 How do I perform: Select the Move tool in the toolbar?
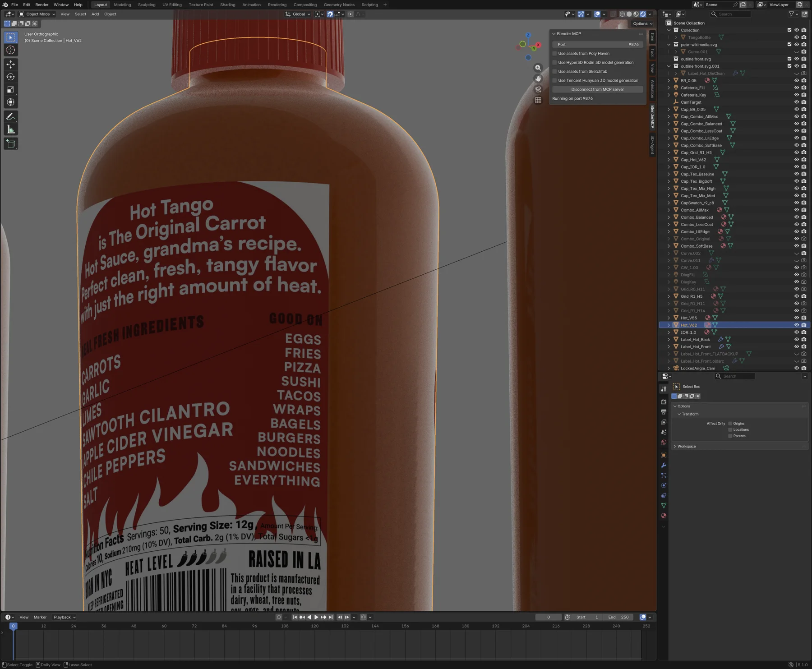click(x=11, y=65)
